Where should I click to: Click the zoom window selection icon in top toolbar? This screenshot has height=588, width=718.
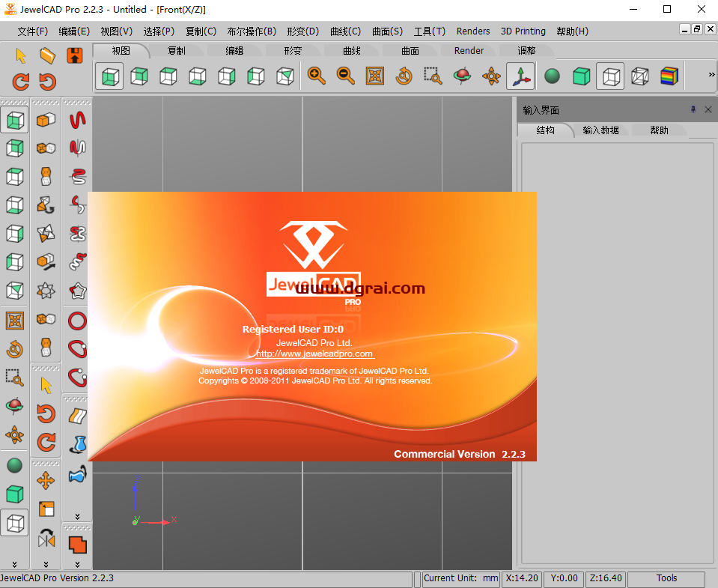coord(433,76)
